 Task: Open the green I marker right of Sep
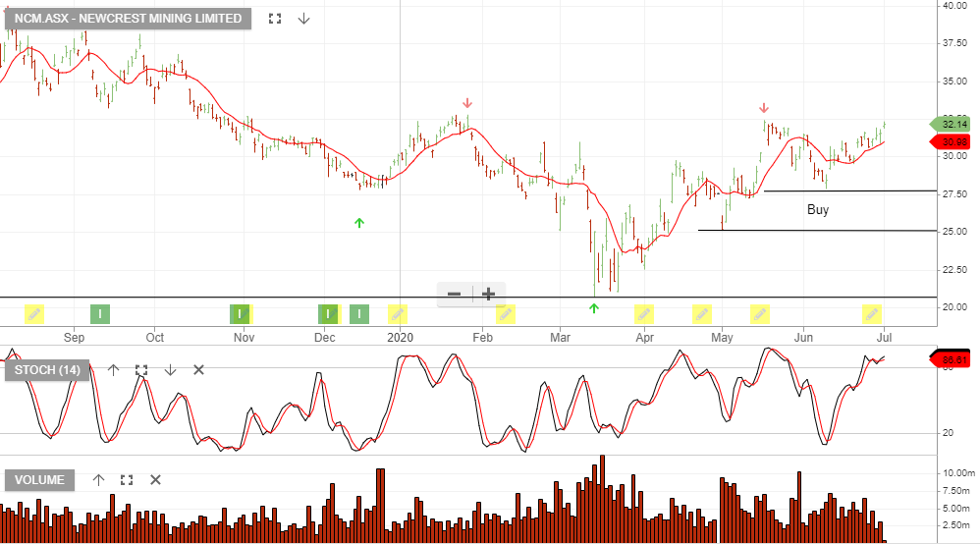click(100, 314)
